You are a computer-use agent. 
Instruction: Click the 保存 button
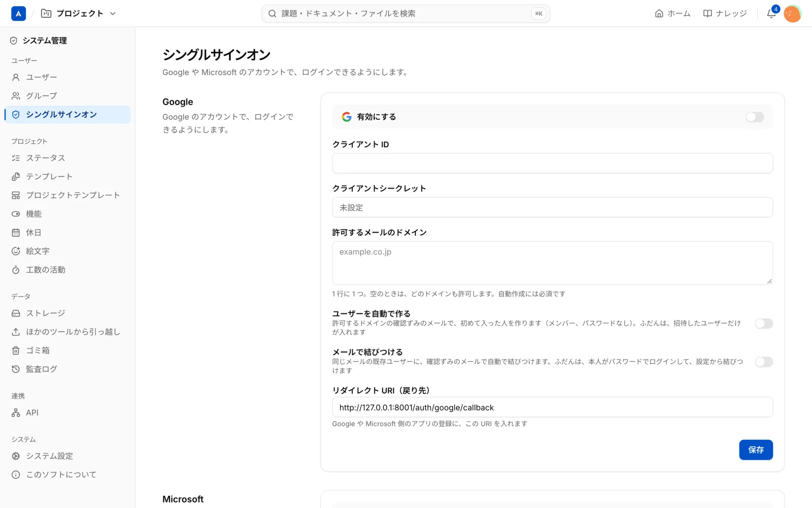(756, 450)
